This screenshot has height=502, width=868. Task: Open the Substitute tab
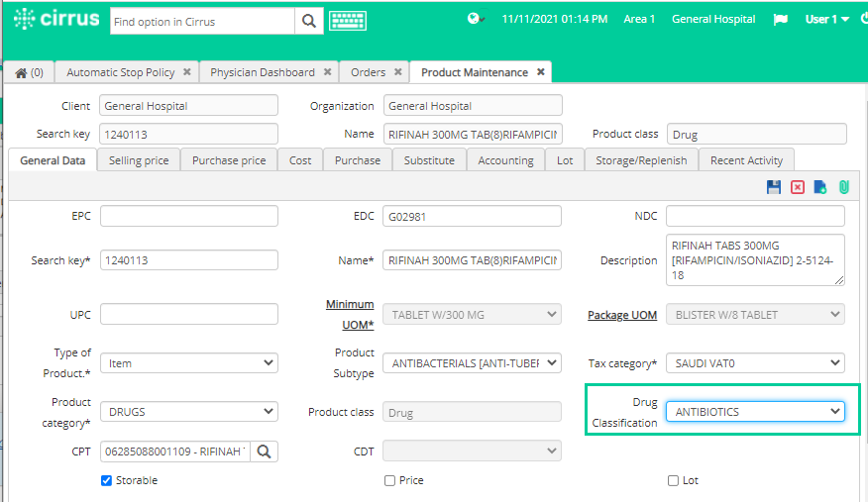pos(429,160)
